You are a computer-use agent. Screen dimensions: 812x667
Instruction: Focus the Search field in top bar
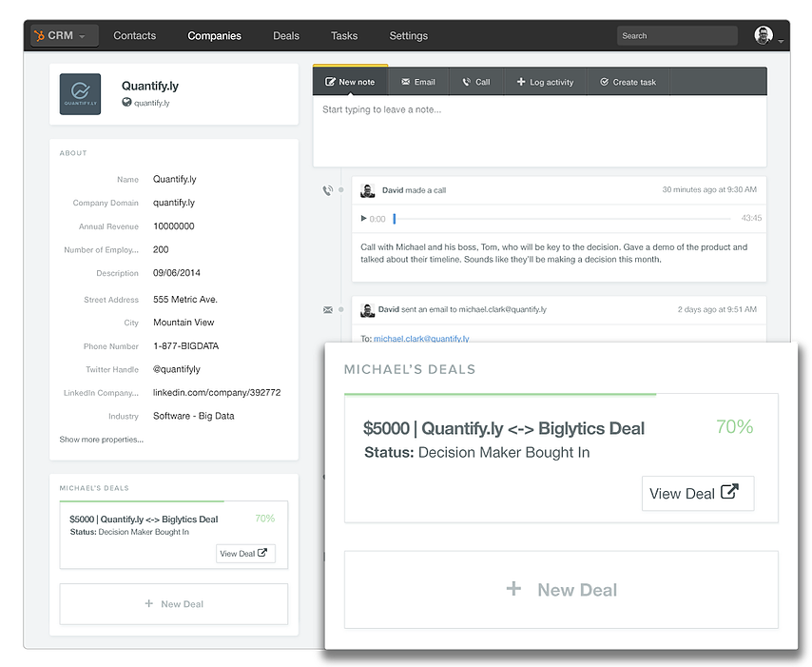677,36
